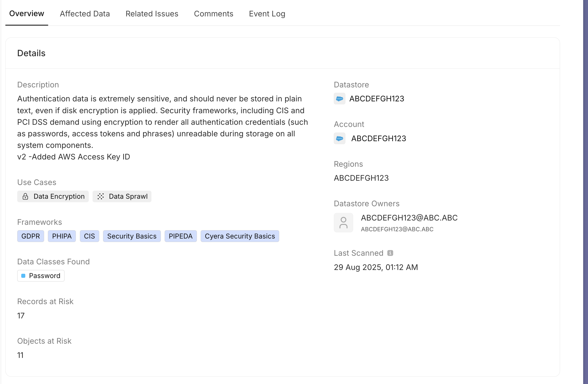The height and width of the screenshot is (384, 588).
Task: Click the Cyera Security Basics tag
Action: point(240,236)
